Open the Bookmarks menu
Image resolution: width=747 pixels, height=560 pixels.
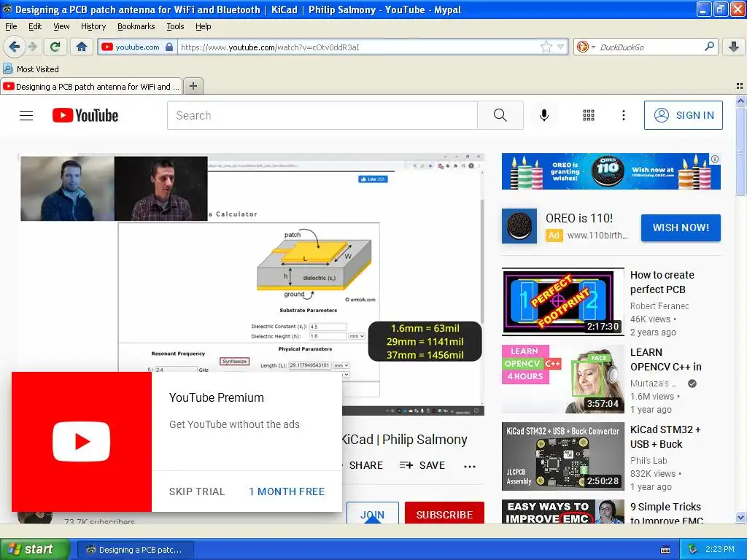click(136, 26)
